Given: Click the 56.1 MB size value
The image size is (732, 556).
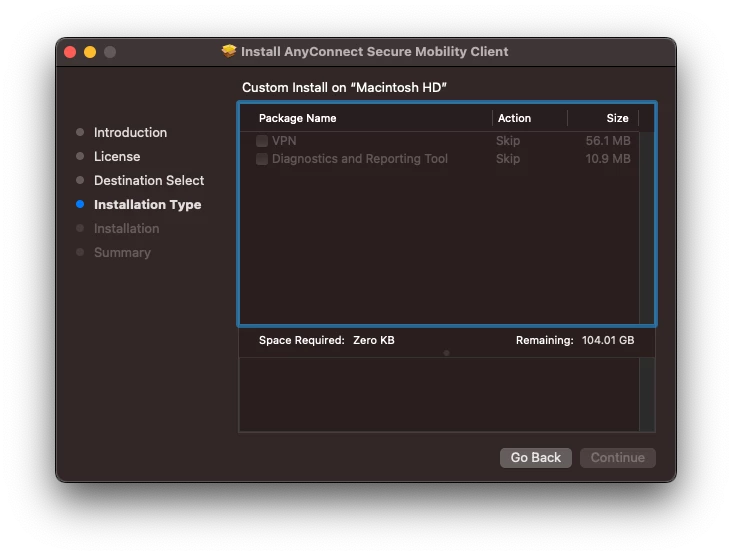Looking at the screenshot, I should coord(608,141).
